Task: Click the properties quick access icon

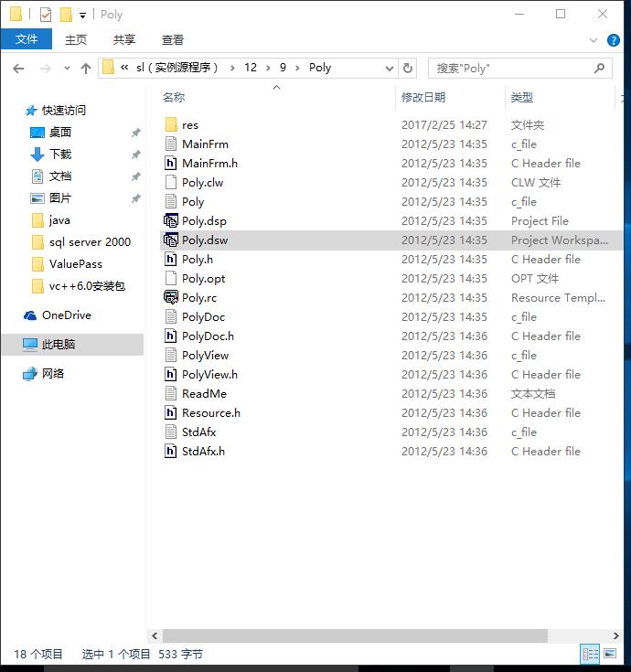Action: click(46, 15)
